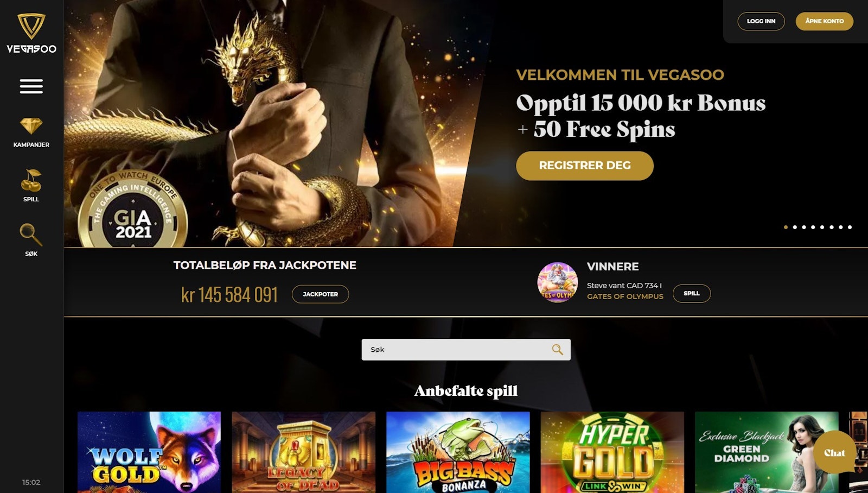
Task: Select the first carousel dot
Action: pos(786,227)
